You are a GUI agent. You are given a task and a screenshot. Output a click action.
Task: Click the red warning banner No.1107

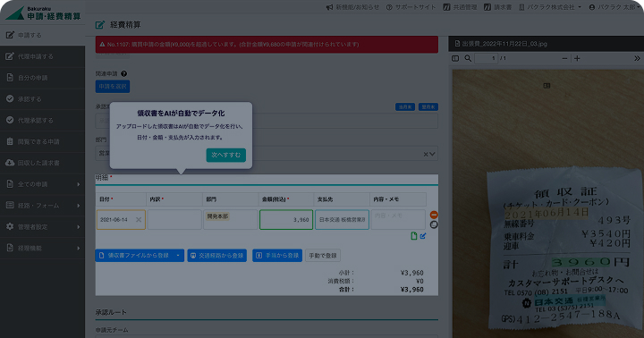[x=267, y=45]
